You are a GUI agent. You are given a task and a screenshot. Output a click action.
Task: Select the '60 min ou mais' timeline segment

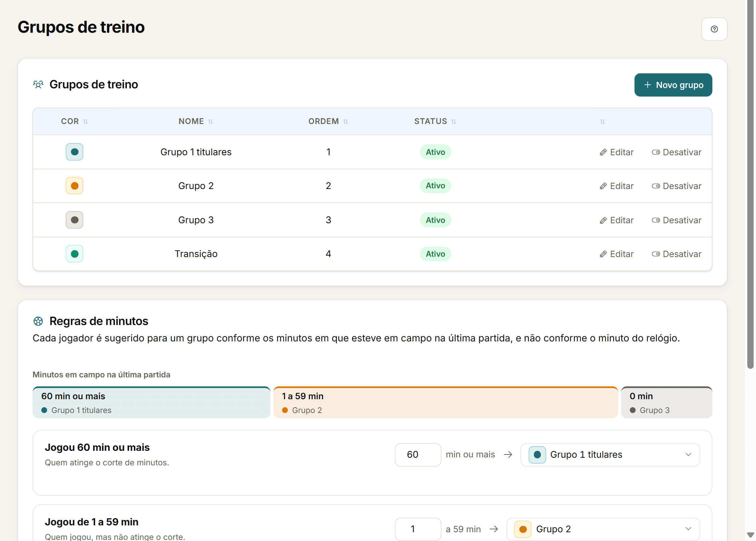coord(151,402)
